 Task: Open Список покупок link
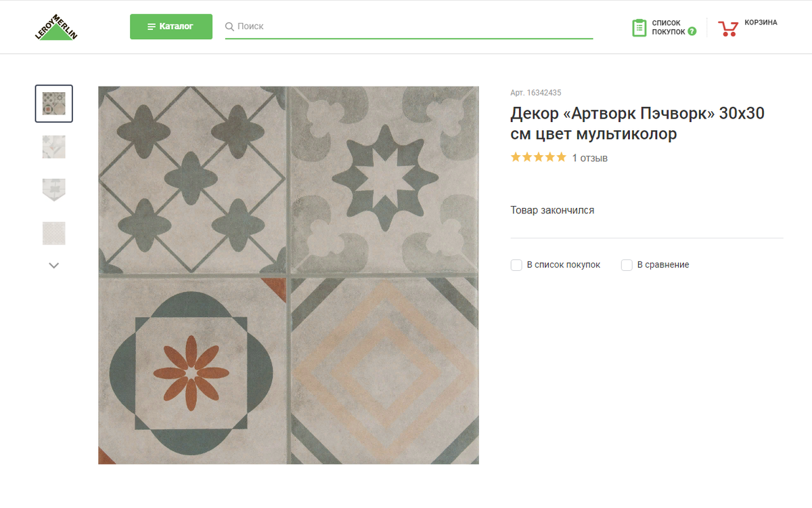click(x=667, y=28)
